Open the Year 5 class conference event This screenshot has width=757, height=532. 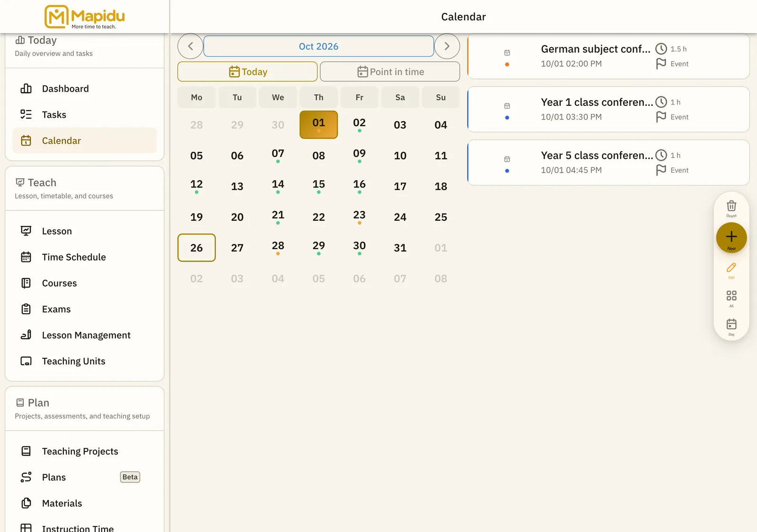pos(608,163)
